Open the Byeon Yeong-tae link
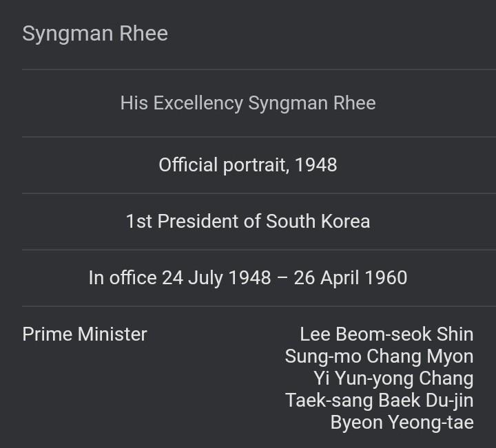Image resolution: width=496 pixels, height=448 pixels. pos(402,423)
